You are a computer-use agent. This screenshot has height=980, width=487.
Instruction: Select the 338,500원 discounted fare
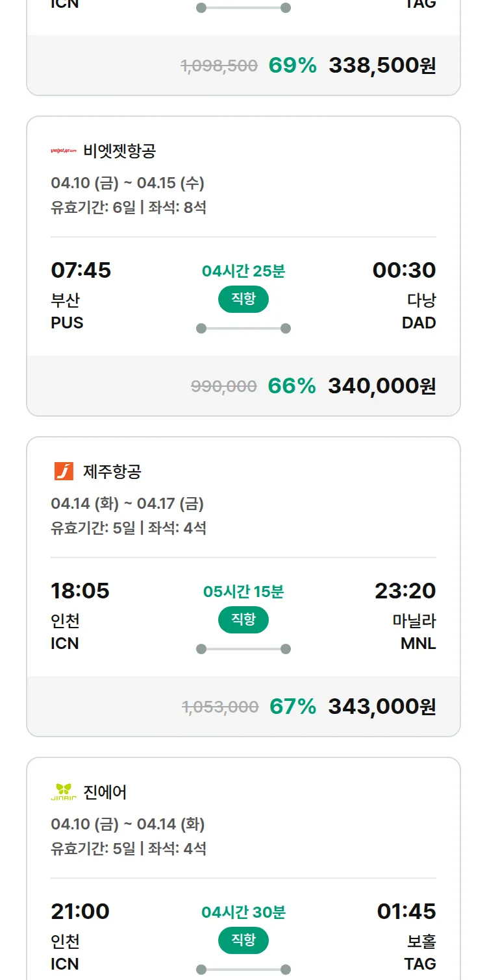382,66
